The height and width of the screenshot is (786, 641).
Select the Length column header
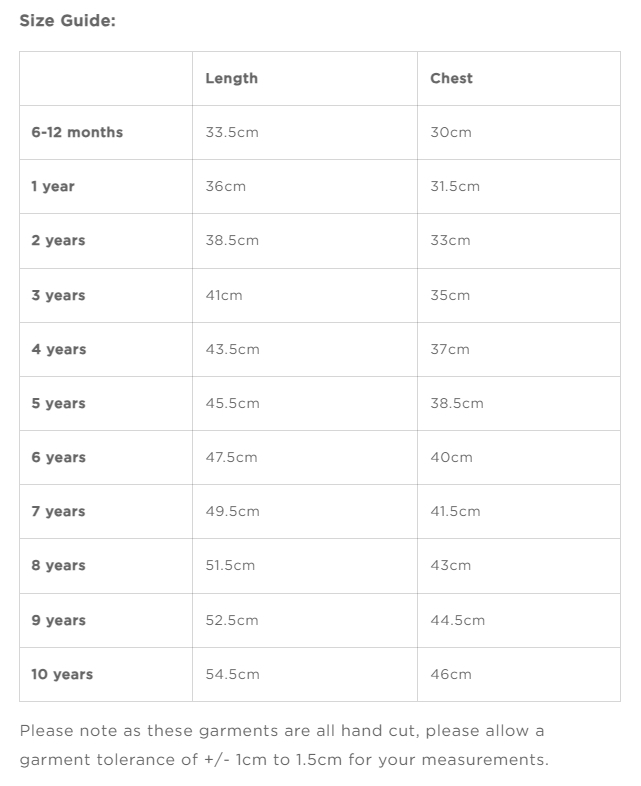pyautogui.click(x=231, y=78)
